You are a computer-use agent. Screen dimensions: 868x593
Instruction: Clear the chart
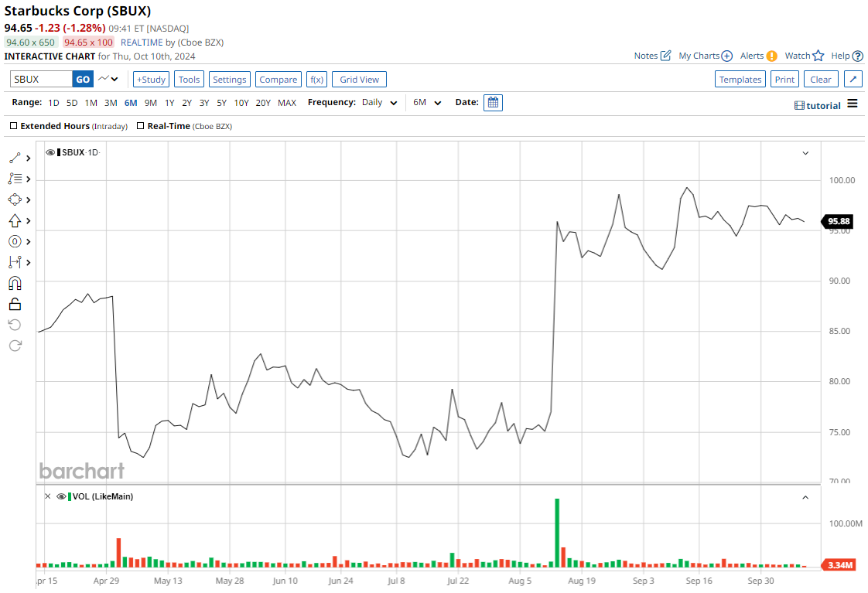pos(820,79)
